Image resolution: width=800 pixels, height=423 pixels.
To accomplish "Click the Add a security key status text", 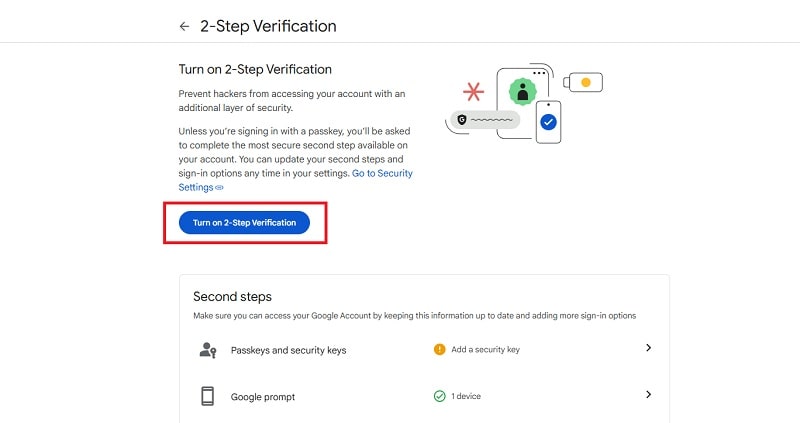I will (x=485, y=350).
